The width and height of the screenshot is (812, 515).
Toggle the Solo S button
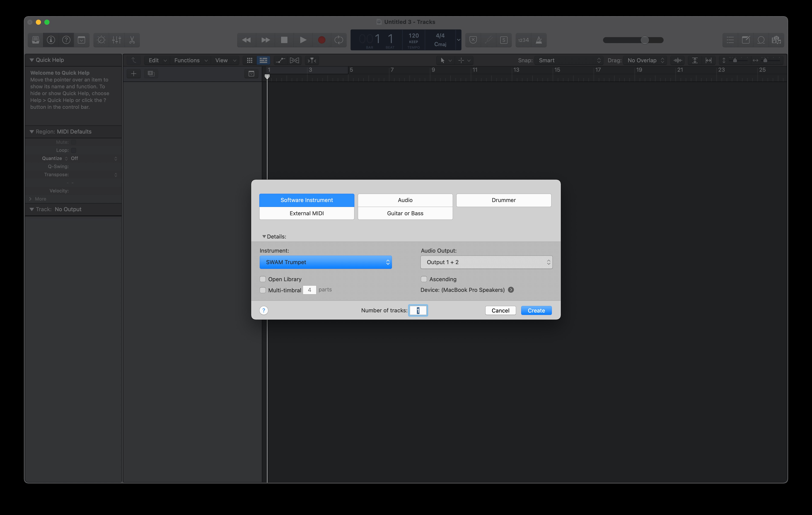[504, 40]
